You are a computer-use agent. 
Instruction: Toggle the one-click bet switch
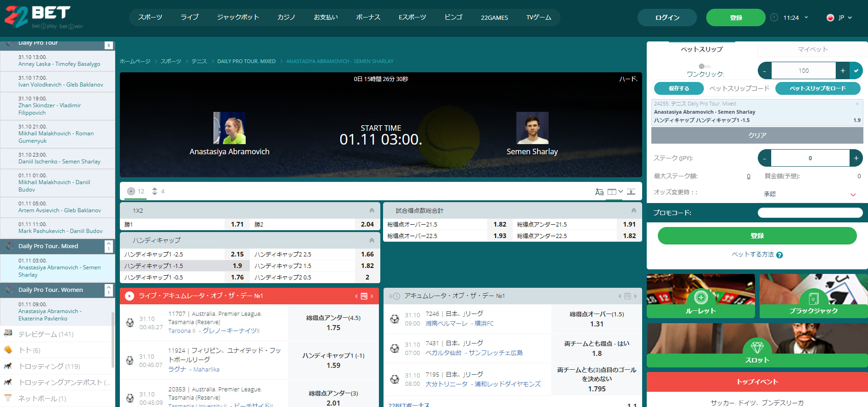coord(704,66)
